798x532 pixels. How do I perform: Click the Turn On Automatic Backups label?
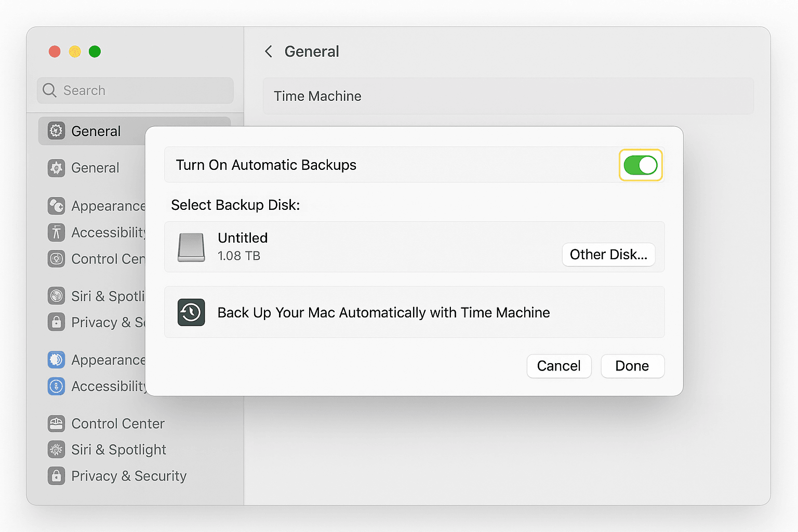(266, 165)
